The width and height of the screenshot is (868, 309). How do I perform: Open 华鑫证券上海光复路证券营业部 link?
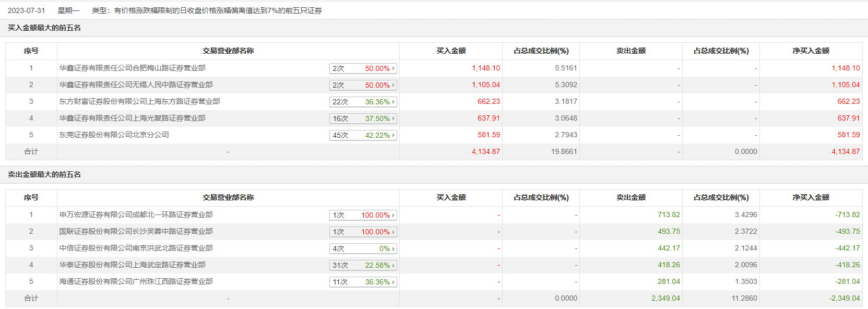click(132, 118)
